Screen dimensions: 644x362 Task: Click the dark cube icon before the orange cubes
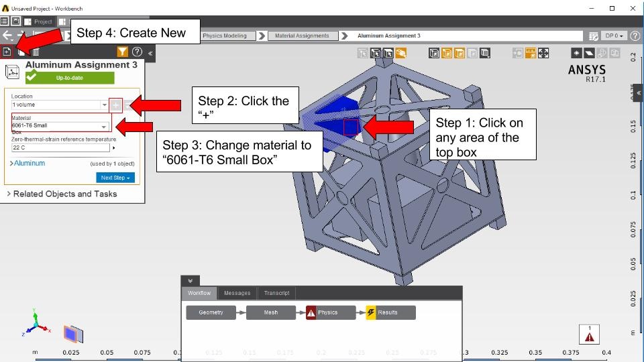(x=434, y=53)
